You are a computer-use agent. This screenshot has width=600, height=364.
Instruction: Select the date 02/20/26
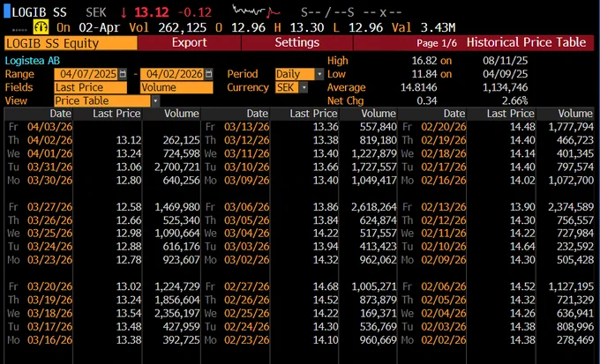(444, 127)
